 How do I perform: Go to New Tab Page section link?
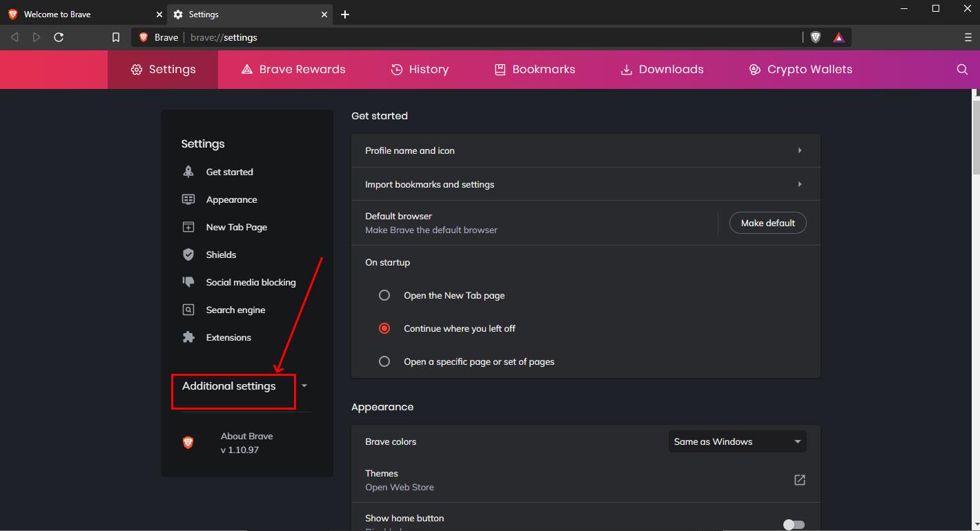pos(237,227)
